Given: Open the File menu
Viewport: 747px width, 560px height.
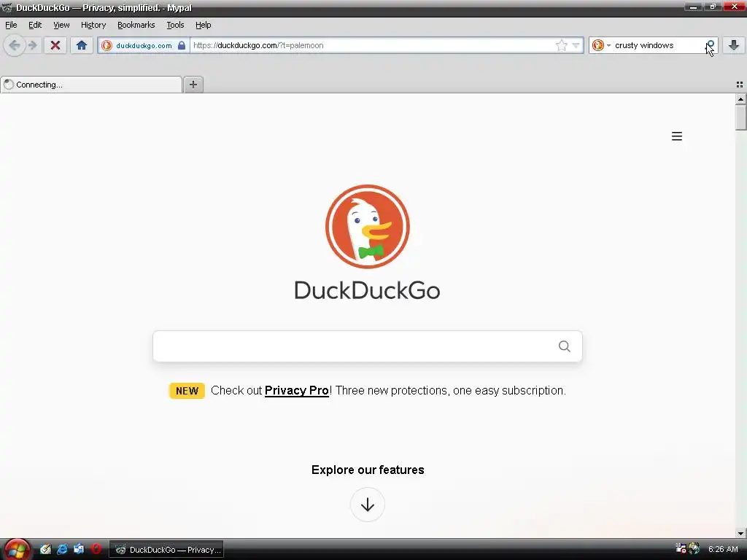Looking at the screenshot, I should point(11,26).
